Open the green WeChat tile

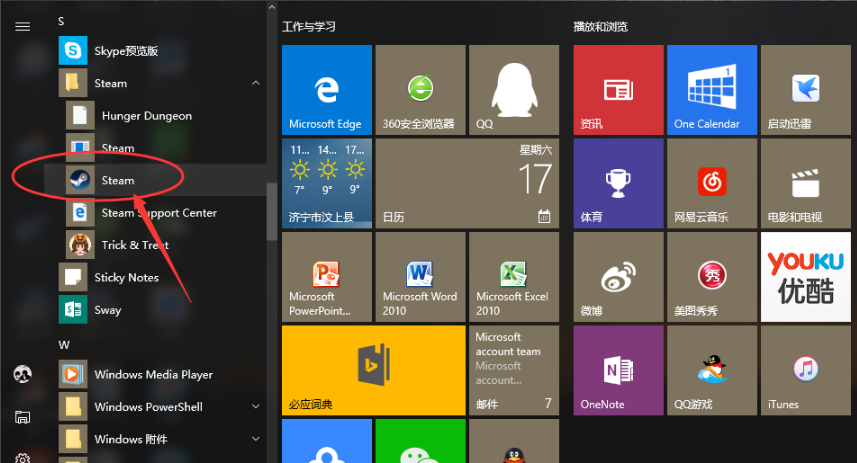pos(420,441)
